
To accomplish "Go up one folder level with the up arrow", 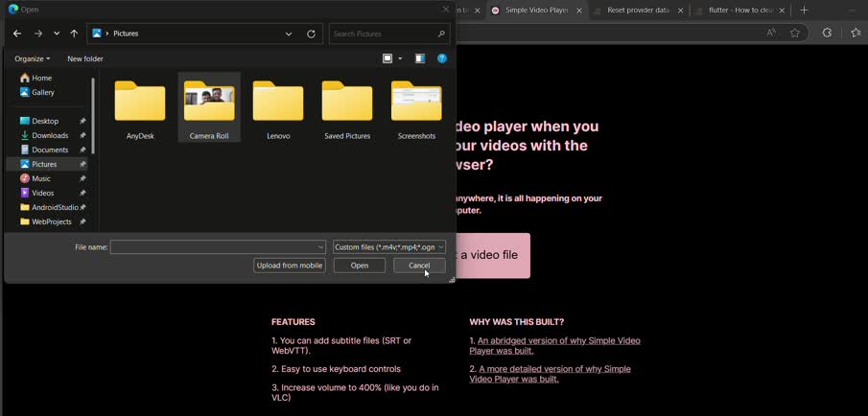I will (74, 34).
